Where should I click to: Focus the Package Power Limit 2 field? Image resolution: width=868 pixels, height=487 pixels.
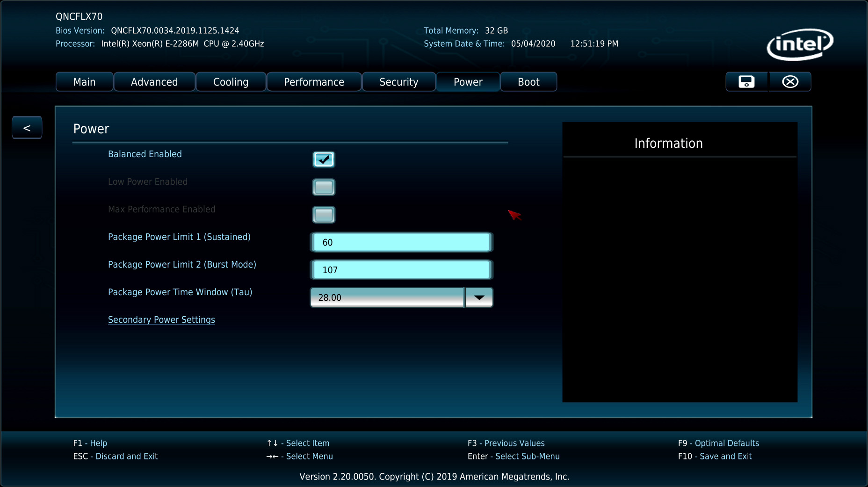[x=401, y=270]
